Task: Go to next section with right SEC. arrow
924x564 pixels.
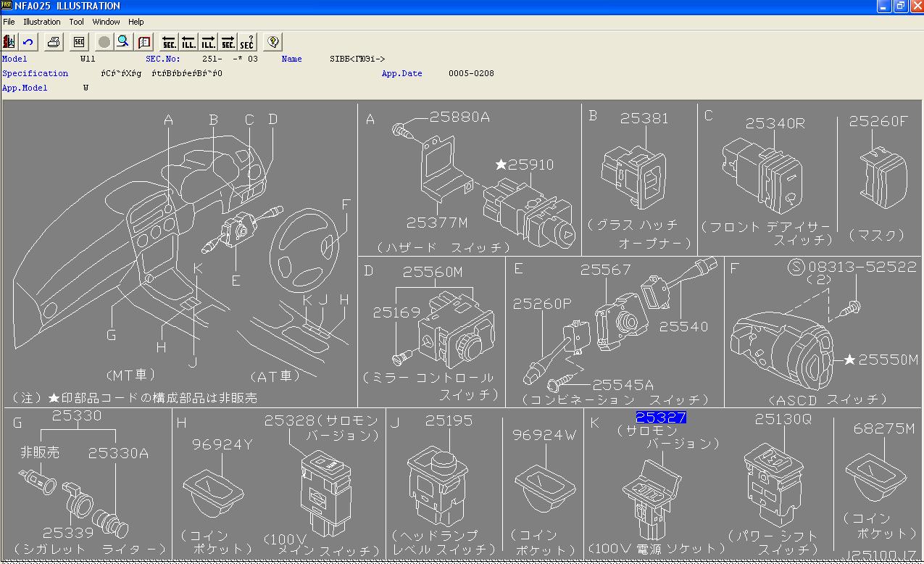Action: (x=228, y=42)
